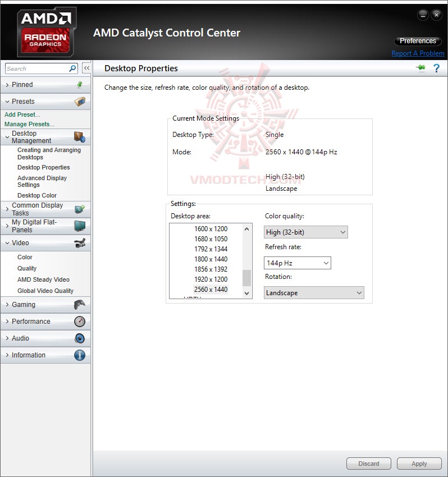Viewport: 448px width, 477px height.
Task: Collapse the Video section
Action: tap(7, 243)
